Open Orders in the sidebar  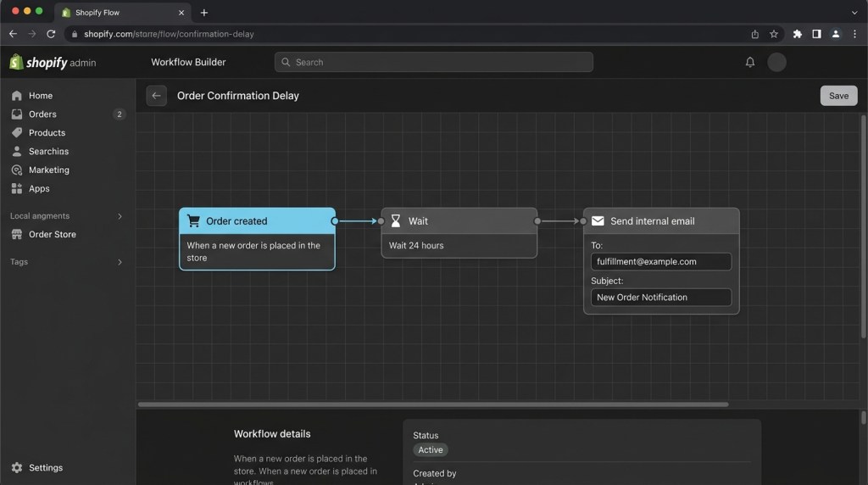point(42,114)
